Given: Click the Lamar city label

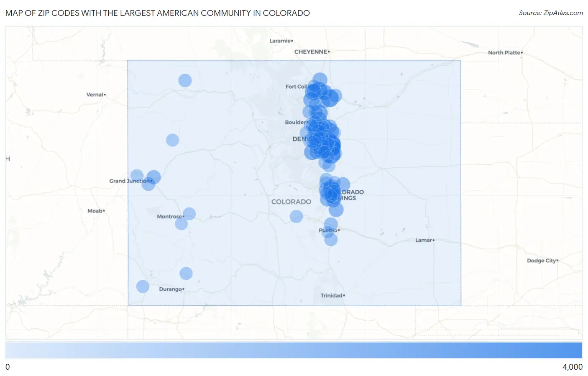Looking at the screenshot, I should [424, 240].
